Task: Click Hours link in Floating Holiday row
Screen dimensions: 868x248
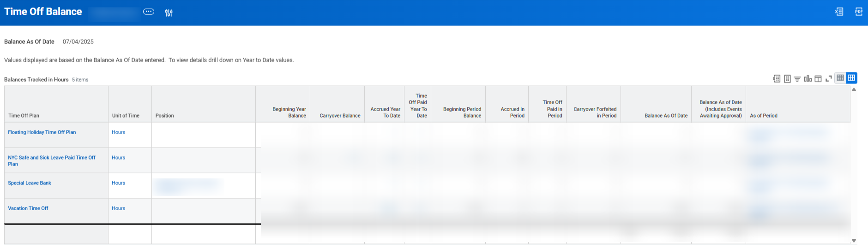Action: point(118,132)
